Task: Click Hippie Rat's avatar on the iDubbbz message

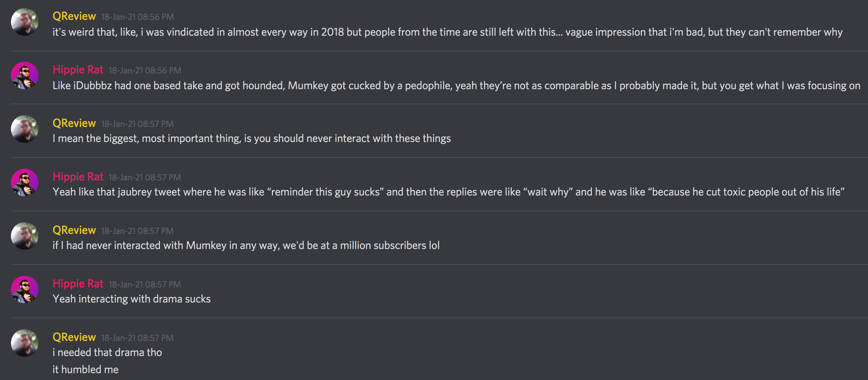Action: click(x=25, y=75)
